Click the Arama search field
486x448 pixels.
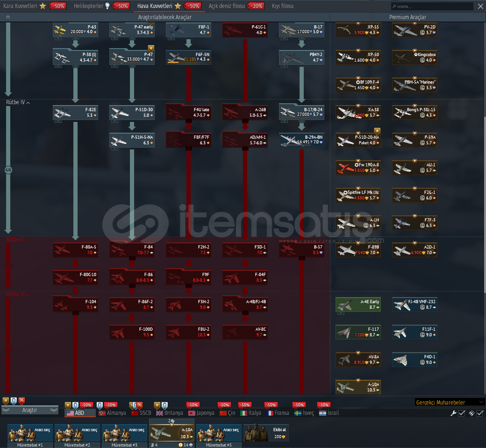432,6
